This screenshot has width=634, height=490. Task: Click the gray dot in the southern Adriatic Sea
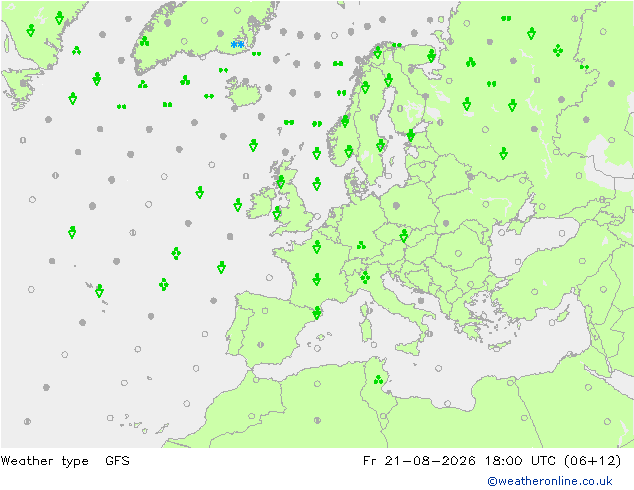421,301
